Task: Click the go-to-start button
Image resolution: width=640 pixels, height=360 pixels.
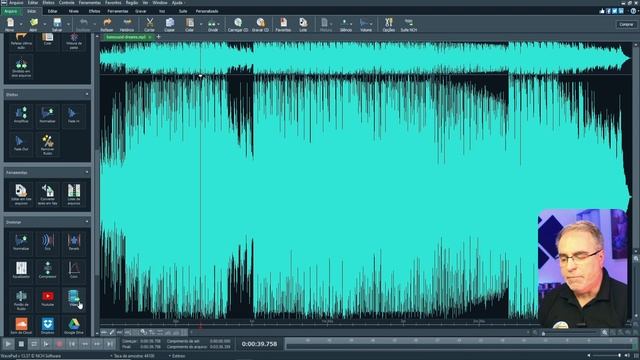Action: [72, 344]
